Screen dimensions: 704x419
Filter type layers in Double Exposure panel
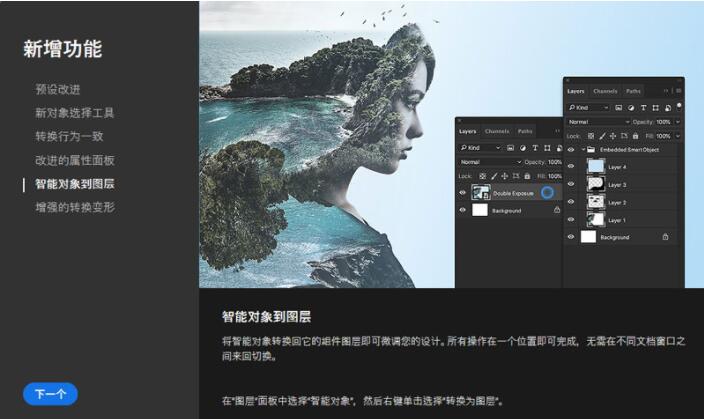coord(535,148)
